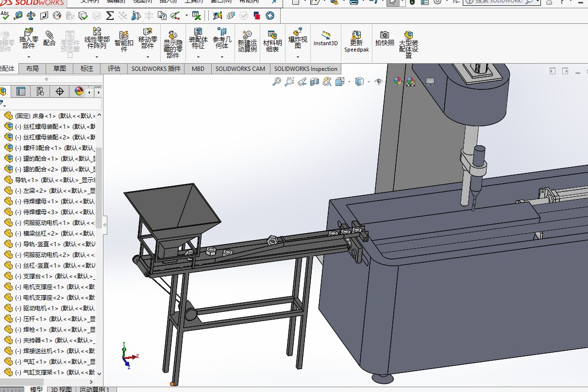Switch to the MBD tab
588x392 pixels.
click(x=198, y=68)
